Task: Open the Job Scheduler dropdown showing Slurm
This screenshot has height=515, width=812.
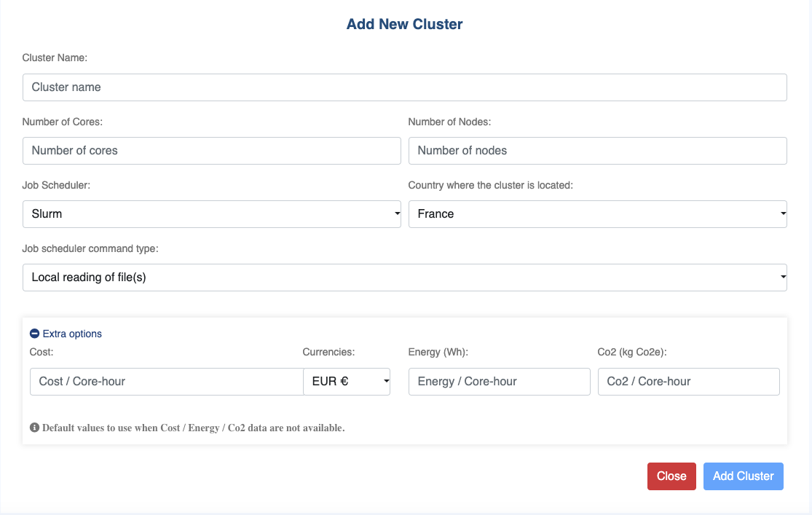Action: click(x=211, y=214)
